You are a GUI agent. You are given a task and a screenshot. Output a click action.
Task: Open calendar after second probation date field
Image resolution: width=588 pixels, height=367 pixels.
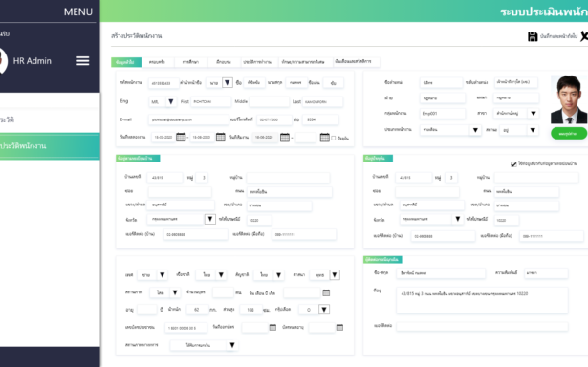(221, 138)
